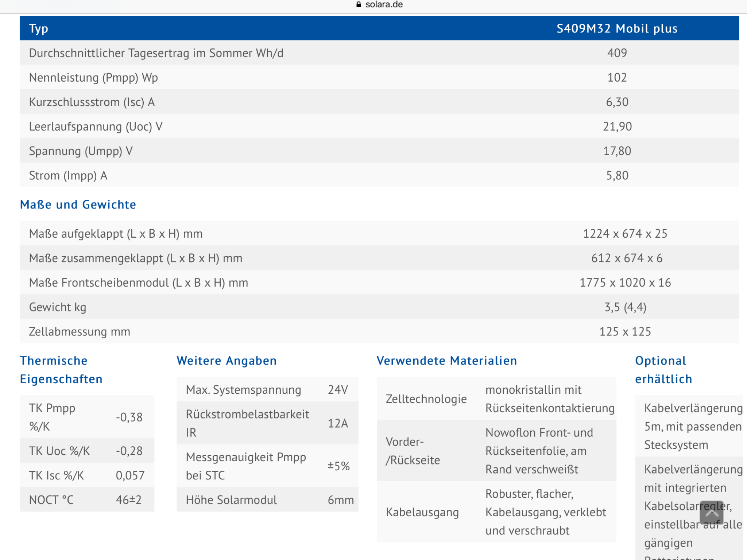747x560 pixels.
Task: Click the value 125 x 125
Action: pos(625,331)
